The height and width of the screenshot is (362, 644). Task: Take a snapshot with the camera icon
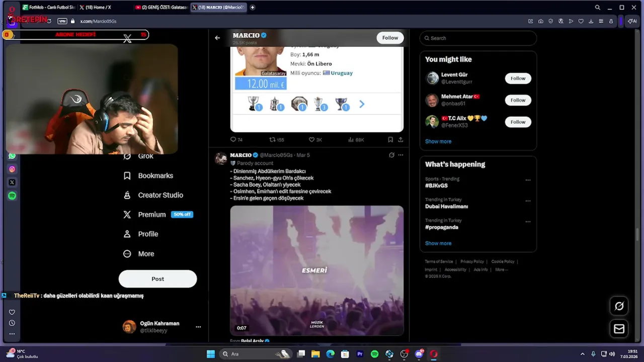tap(541, 21)
